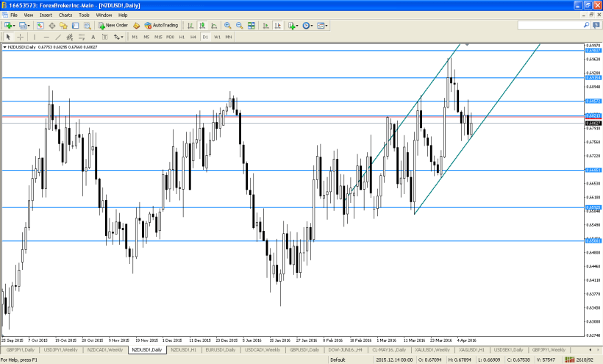
Task: Click the search magnifier icon
Action: point(587,25)
